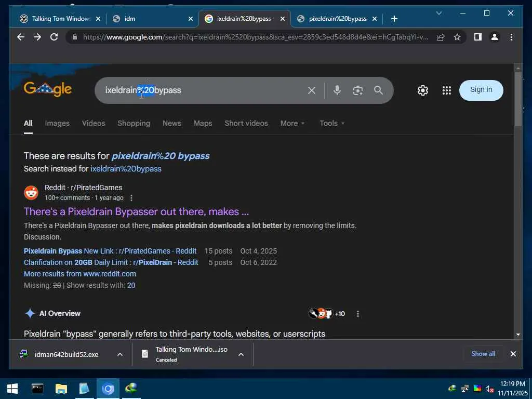Search by image with the lens icon

coord(357,90)
